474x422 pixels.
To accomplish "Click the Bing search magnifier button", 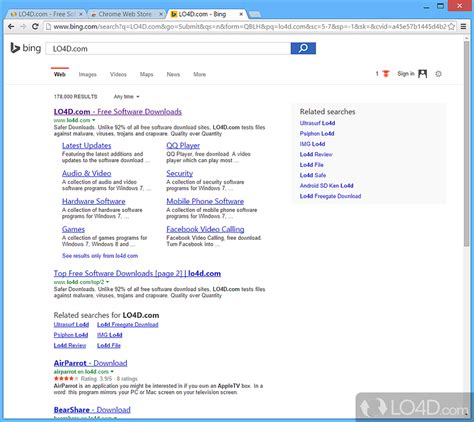I will pos(303,48).
